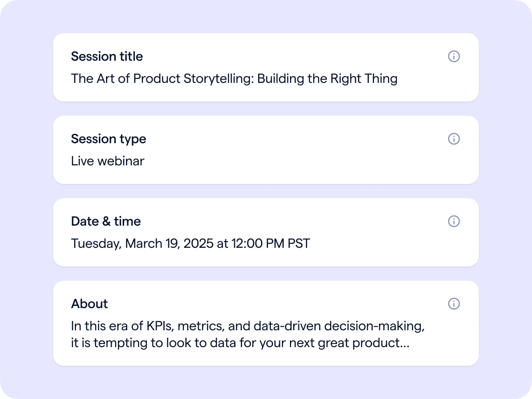The width and height of the screenshot is (532, 399).
Task: Click the About section info icon
Action: 454,304
